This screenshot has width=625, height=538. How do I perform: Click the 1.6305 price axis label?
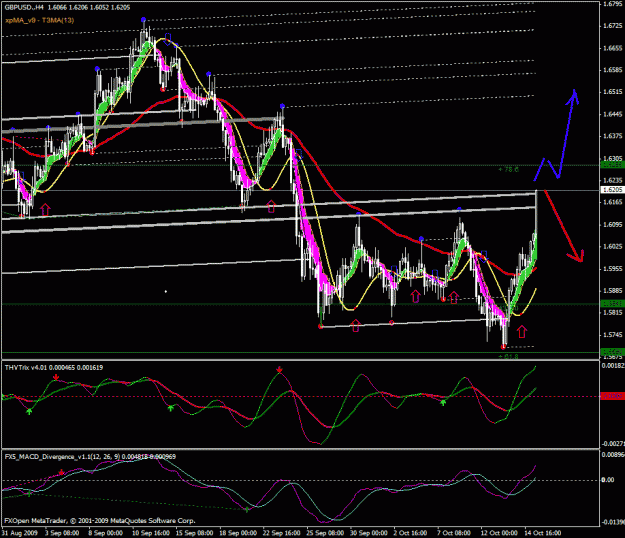(x=613, y=158)
